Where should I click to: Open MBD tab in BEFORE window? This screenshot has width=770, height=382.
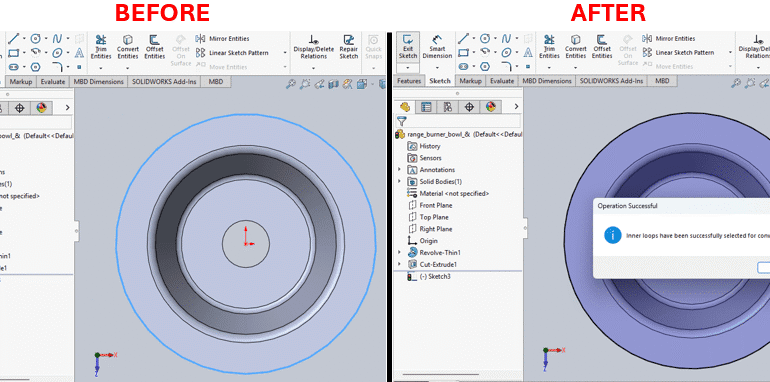[216, 82]
